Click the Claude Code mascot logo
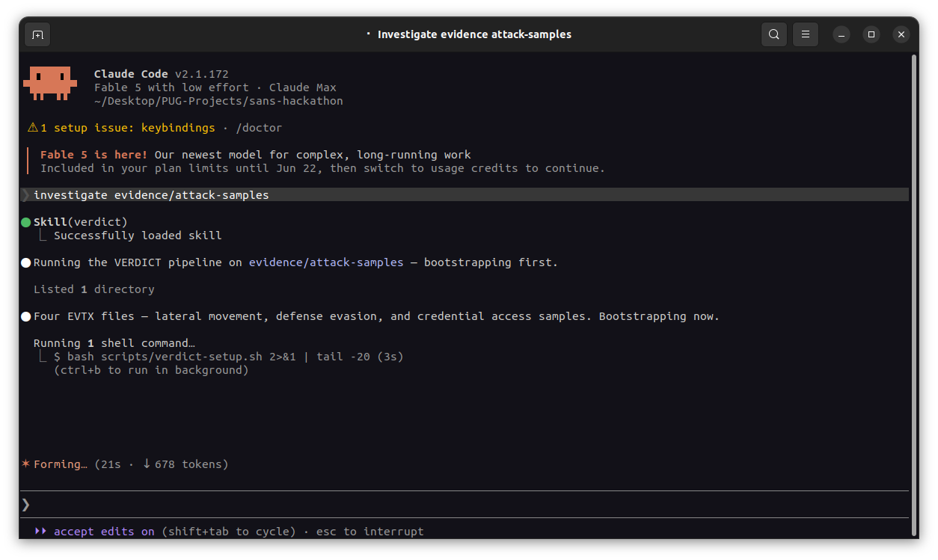938x560 pixels. click(x=50, y=84)
